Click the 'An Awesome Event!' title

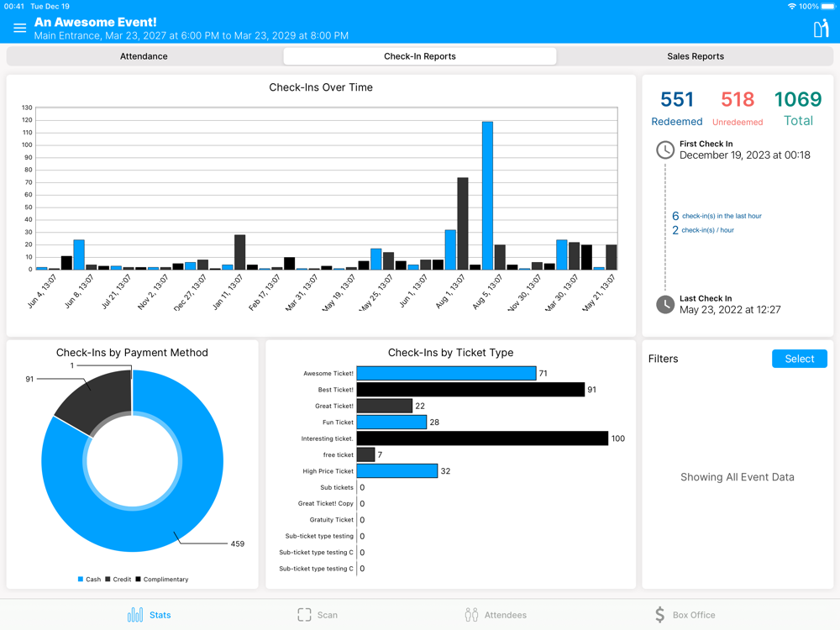tap(96, 22)
